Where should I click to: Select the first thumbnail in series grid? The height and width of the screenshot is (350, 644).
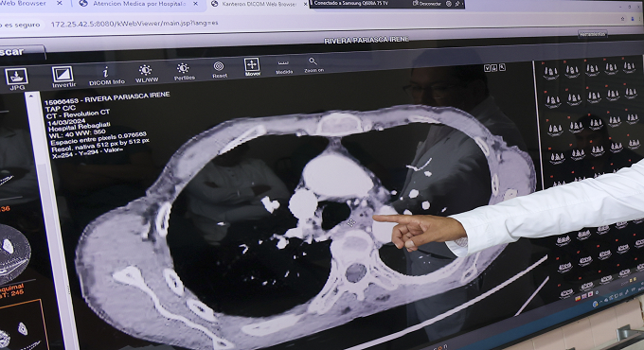[x=550, y=73]
